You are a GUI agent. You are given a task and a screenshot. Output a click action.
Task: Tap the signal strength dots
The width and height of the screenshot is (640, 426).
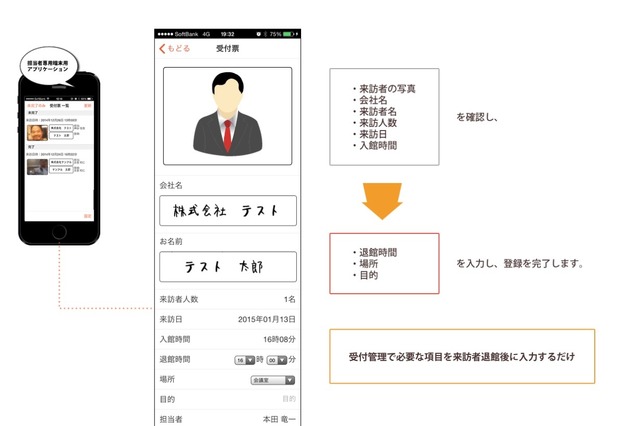pyautogui.click(x=166, y=34)
